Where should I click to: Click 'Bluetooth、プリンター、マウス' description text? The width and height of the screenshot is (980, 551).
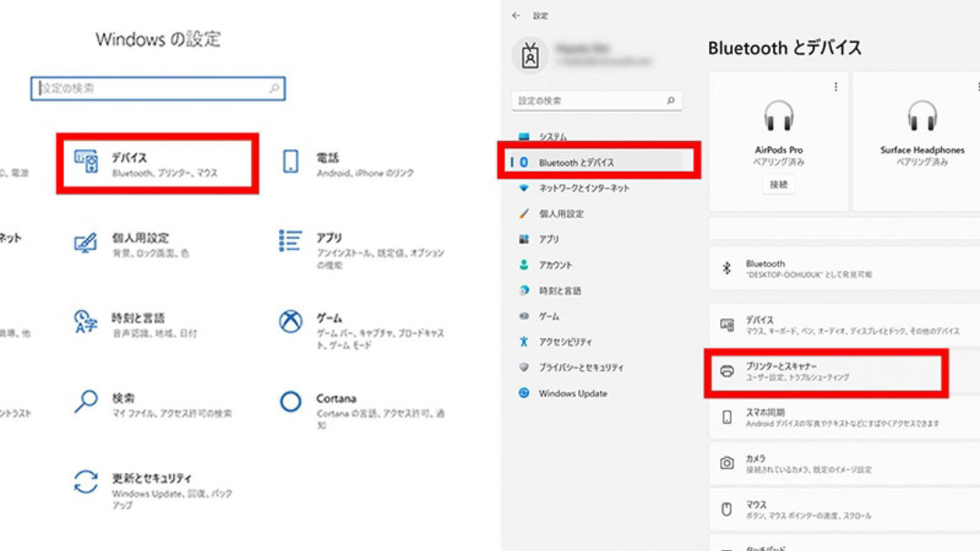point(165,174)
